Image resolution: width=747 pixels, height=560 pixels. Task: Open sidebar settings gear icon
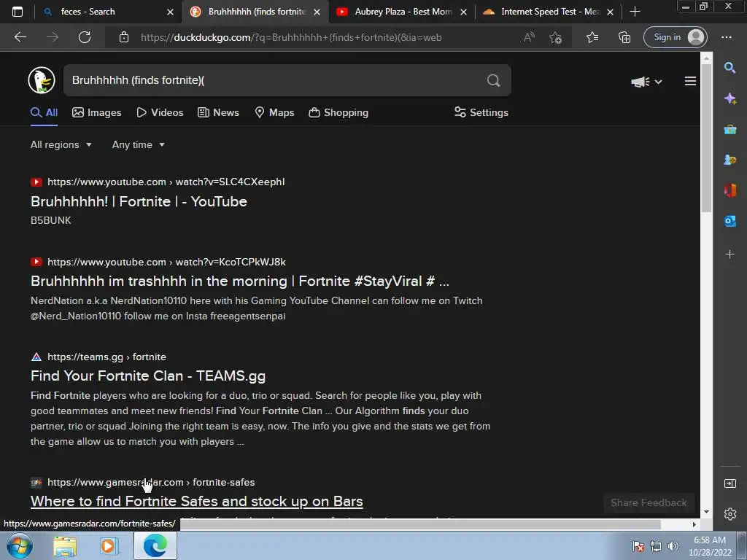pos(729,514)
